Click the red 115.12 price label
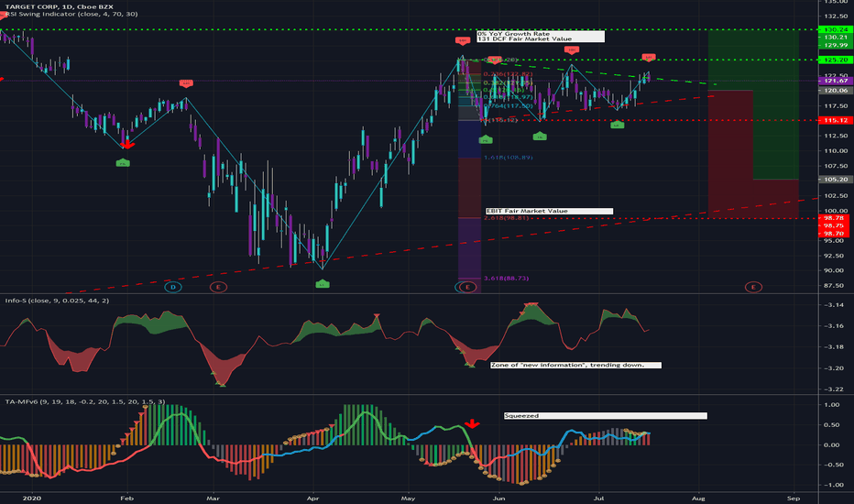 click(836, 120)
